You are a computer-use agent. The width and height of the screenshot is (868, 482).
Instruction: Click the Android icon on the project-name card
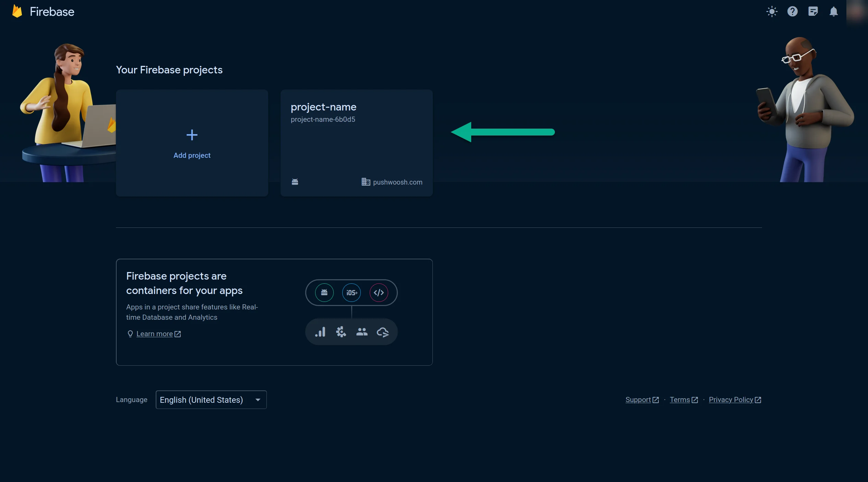point(295,182)
